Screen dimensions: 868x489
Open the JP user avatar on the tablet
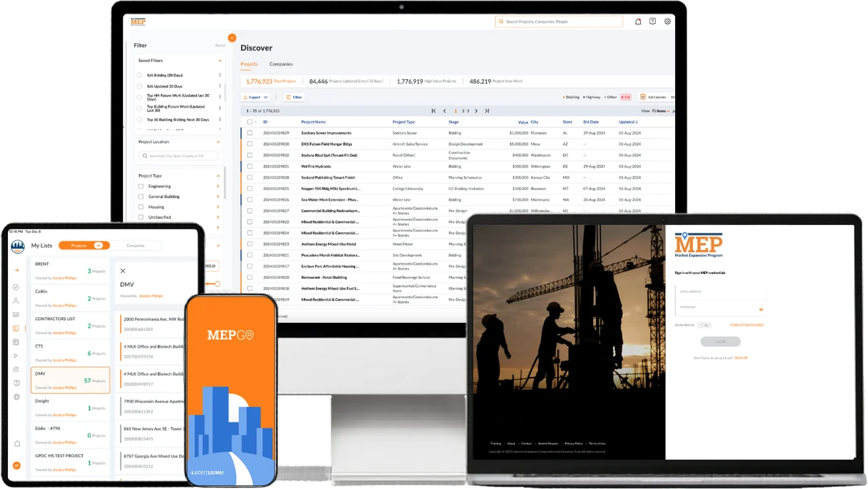click(x=17, y=466)
